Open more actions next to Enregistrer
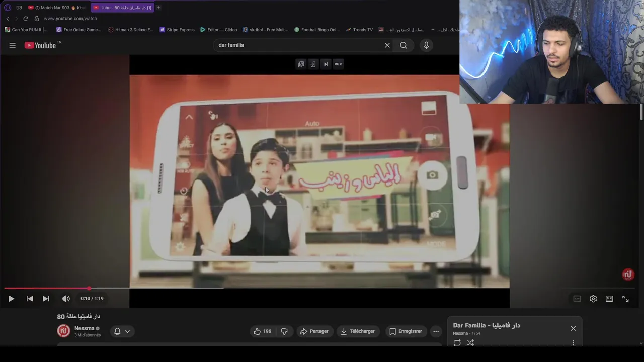 (436, 331)
